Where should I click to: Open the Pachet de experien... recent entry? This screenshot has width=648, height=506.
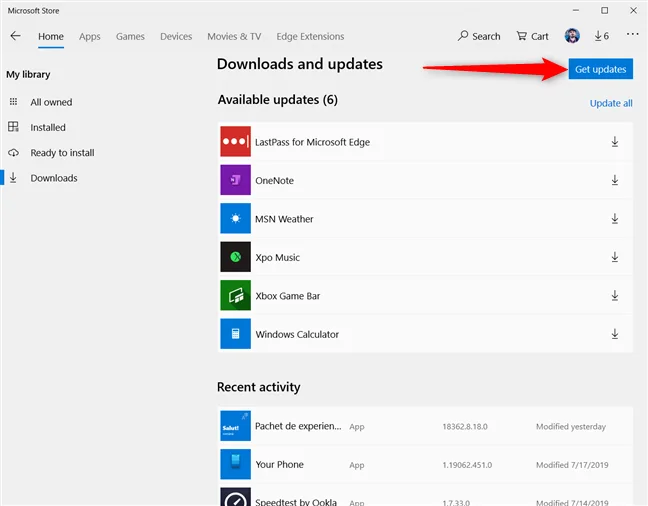425,426
